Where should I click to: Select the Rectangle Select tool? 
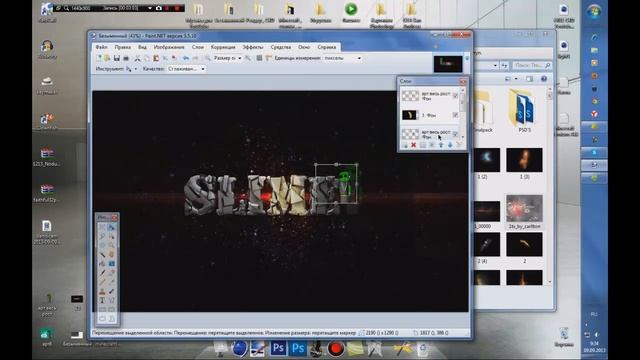tap(102, 227)
